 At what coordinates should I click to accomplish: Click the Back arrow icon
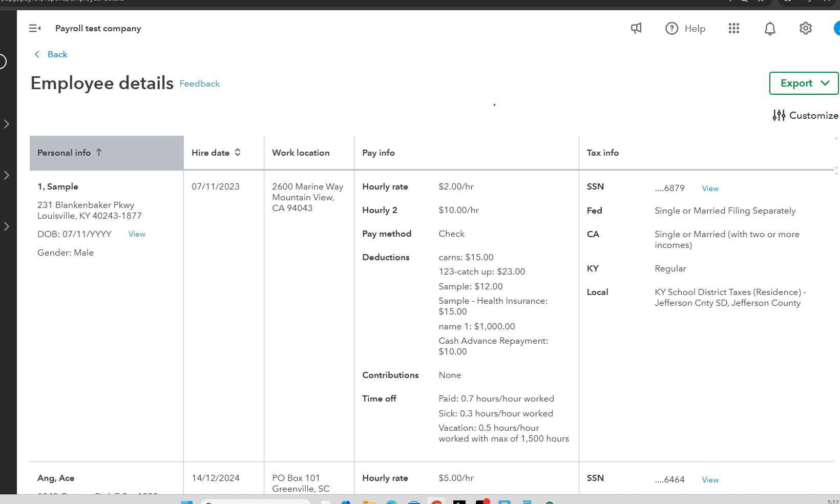tap(37, 54)
